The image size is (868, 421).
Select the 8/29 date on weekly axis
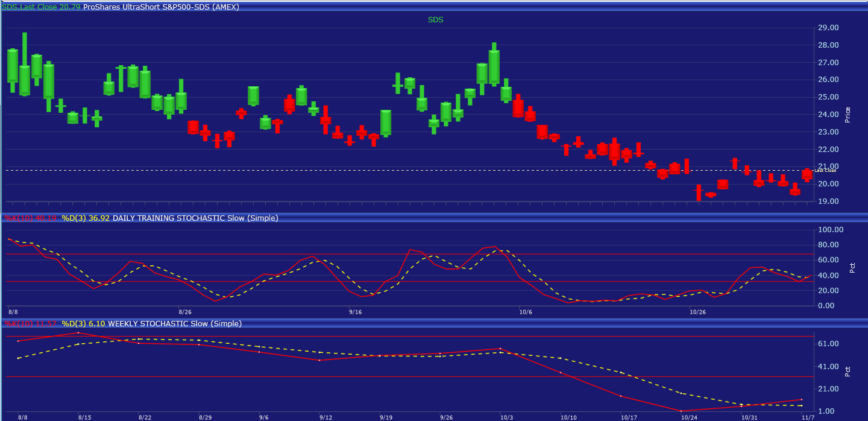pos(205,417)
